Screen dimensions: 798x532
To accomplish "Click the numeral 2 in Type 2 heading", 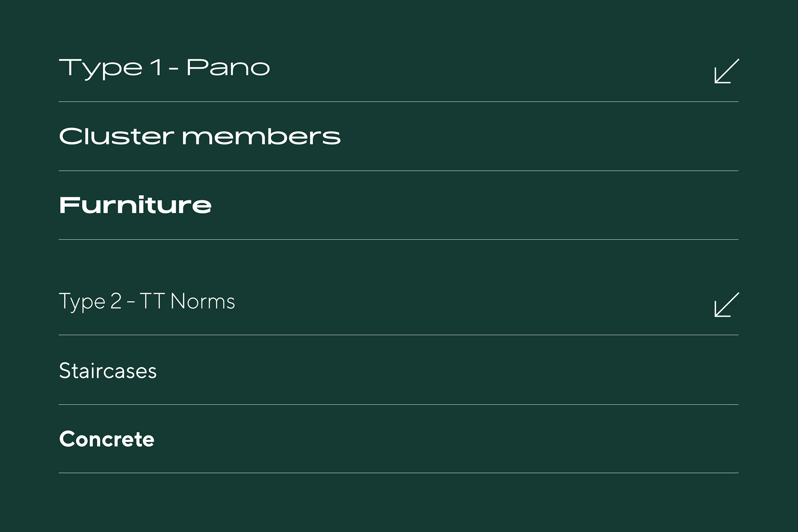I will (x=116, y=301).
